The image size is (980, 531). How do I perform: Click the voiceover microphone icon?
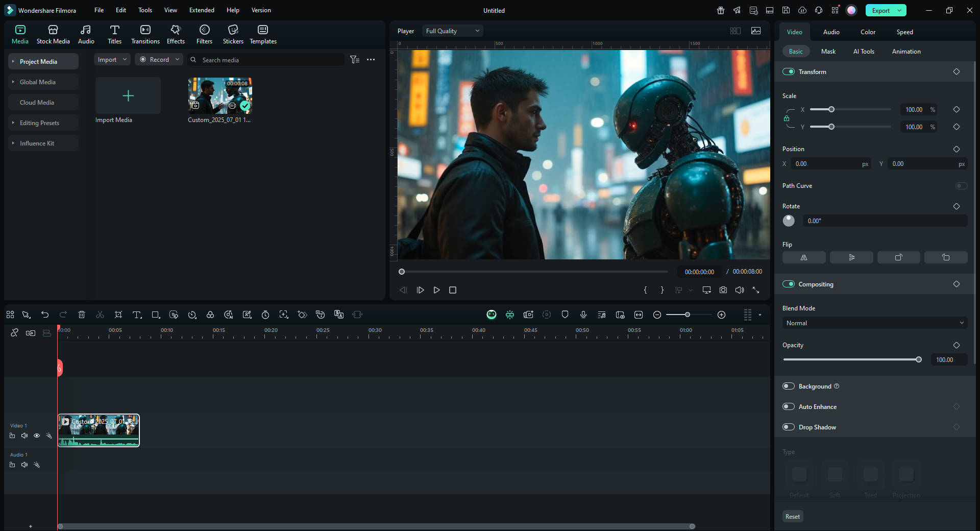(x=583, y=315)
